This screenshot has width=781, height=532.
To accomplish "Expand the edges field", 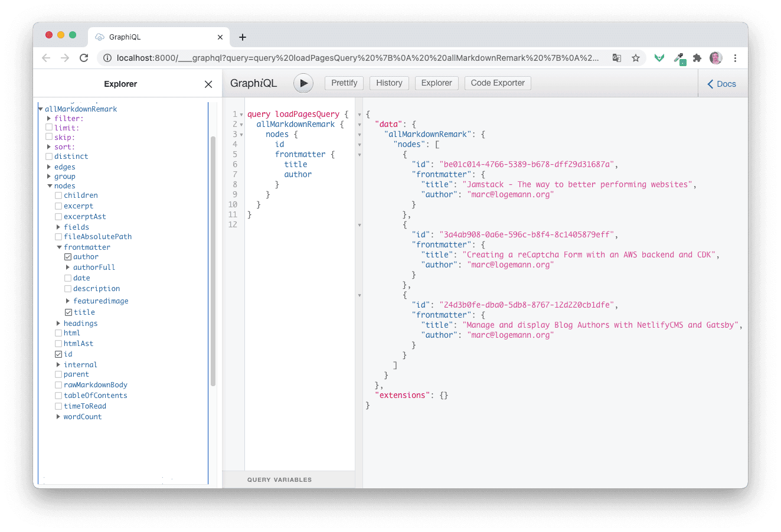I will [49, 167].
